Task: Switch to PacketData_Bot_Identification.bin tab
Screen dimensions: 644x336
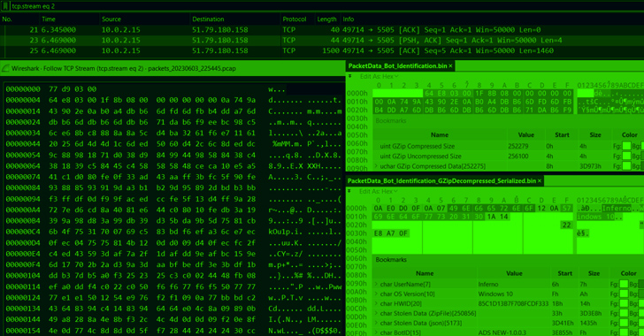Action: click(397, 66)
